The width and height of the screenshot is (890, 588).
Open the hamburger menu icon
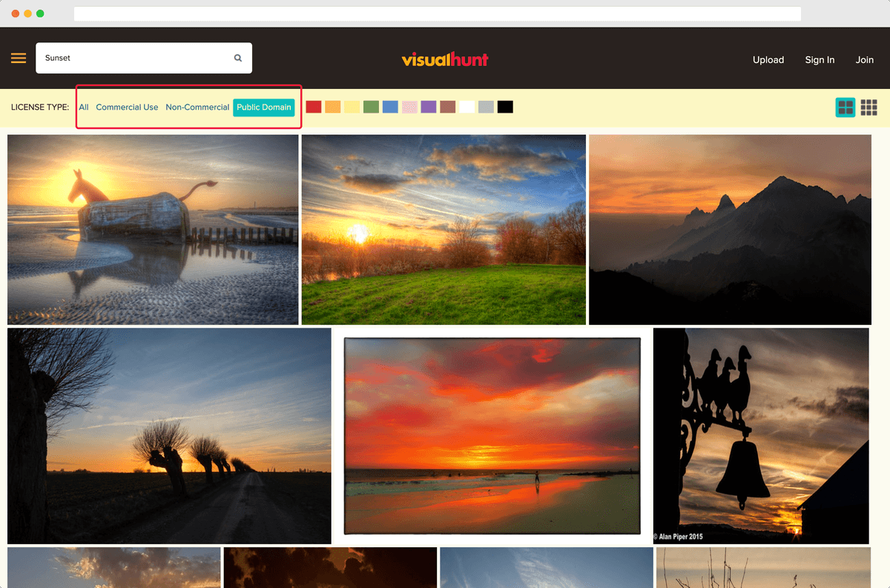click(x=19, y=59)
